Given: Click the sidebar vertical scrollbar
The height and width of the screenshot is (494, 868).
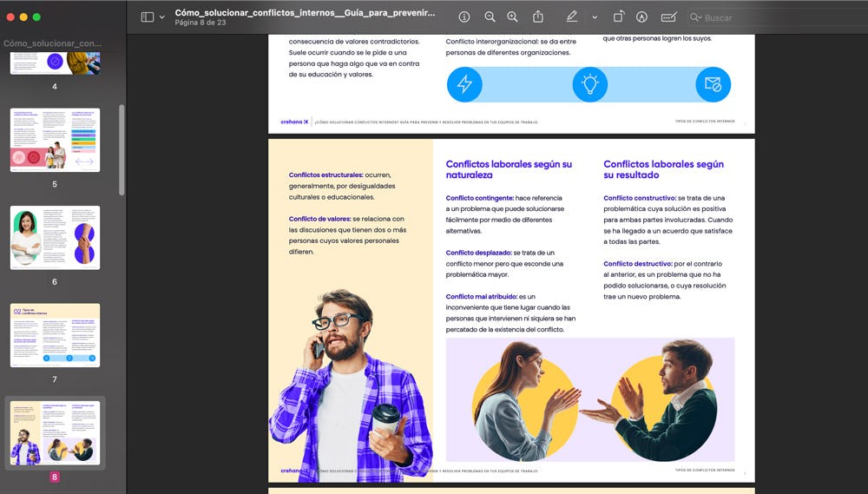Looking at the screenshot, I should 122,149.
